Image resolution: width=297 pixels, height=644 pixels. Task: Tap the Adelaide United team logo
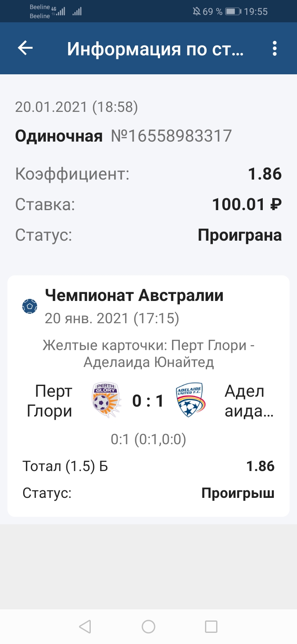coord(190,400)
